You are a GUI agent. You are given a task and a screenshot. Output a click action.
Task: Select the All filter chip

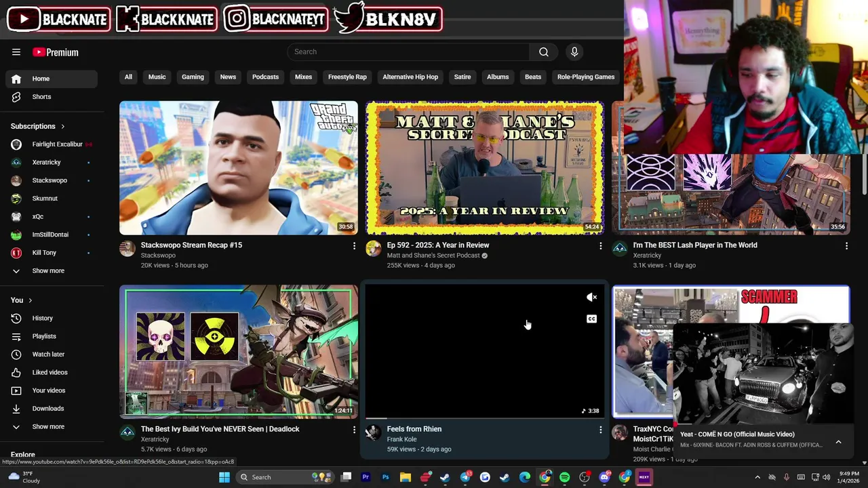(x=128, y=77)
